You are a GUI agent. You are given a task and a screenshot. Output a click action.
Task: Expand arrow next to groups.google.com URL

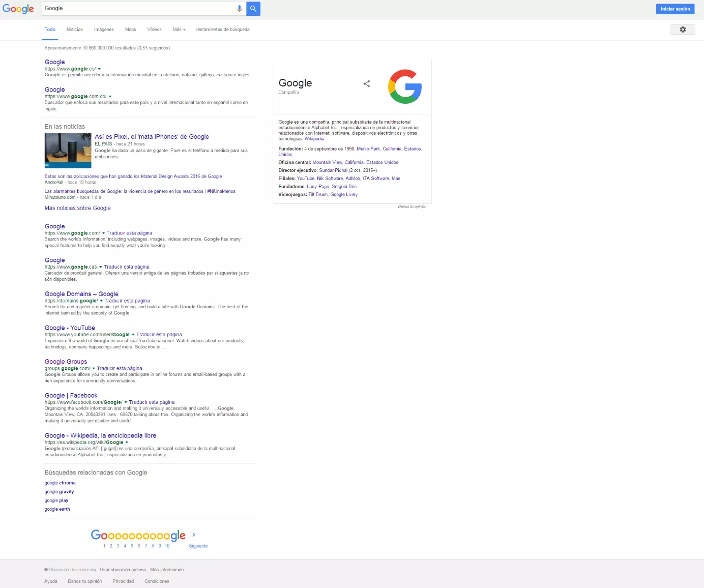(x=94, y=369)
